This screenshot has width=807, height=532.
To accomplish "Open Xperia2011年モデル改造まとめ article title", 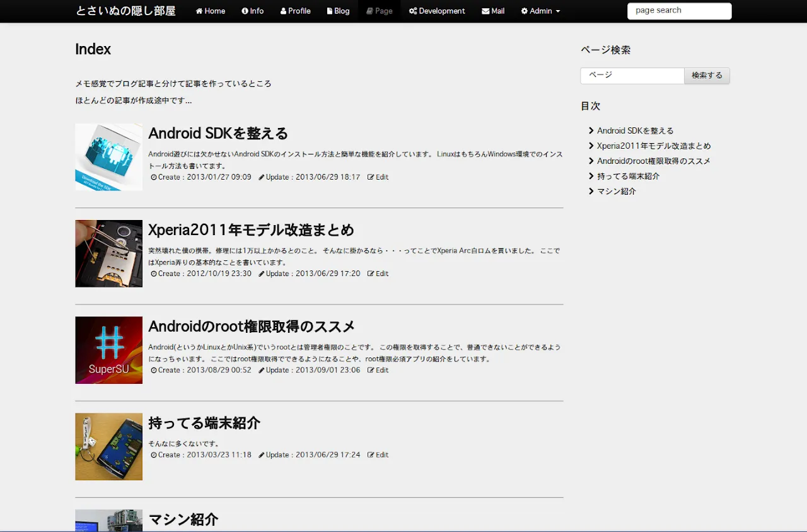I will click(x=251, y=230).
